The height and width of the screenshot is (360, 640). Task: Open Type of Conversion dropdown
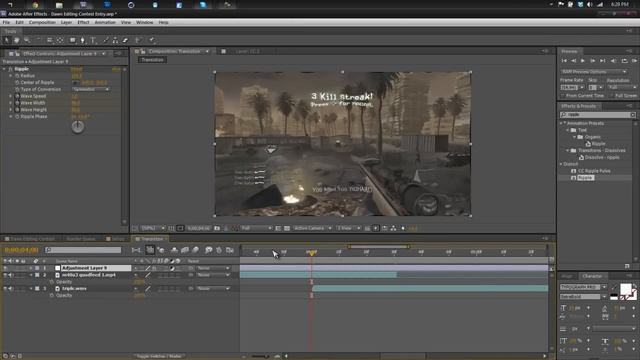[91, 89]
